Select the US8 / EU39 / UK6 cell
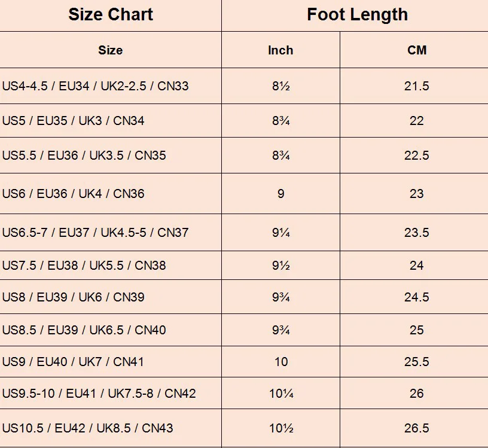 111,297
